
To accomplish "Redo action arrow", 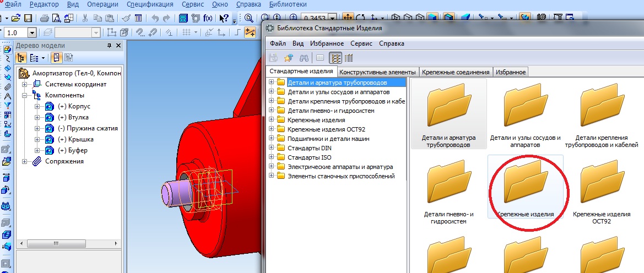I will (x=166, y=18).
